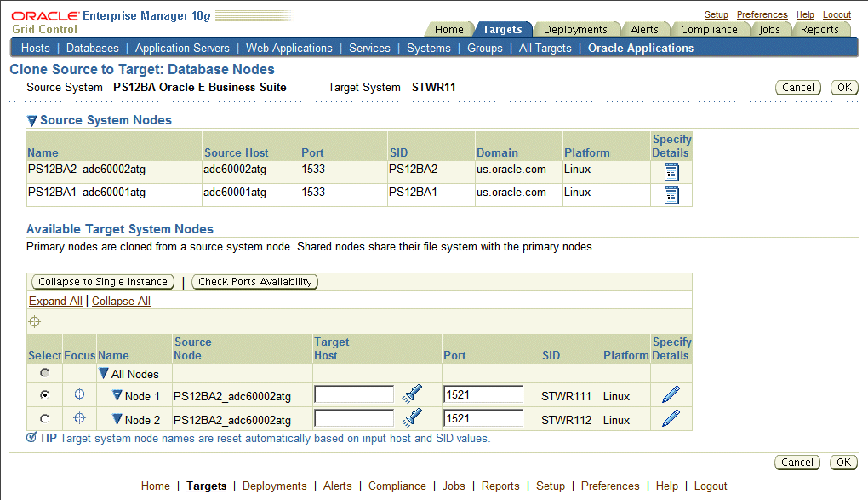Click Collapse to Single Instance button

[103, 282]
